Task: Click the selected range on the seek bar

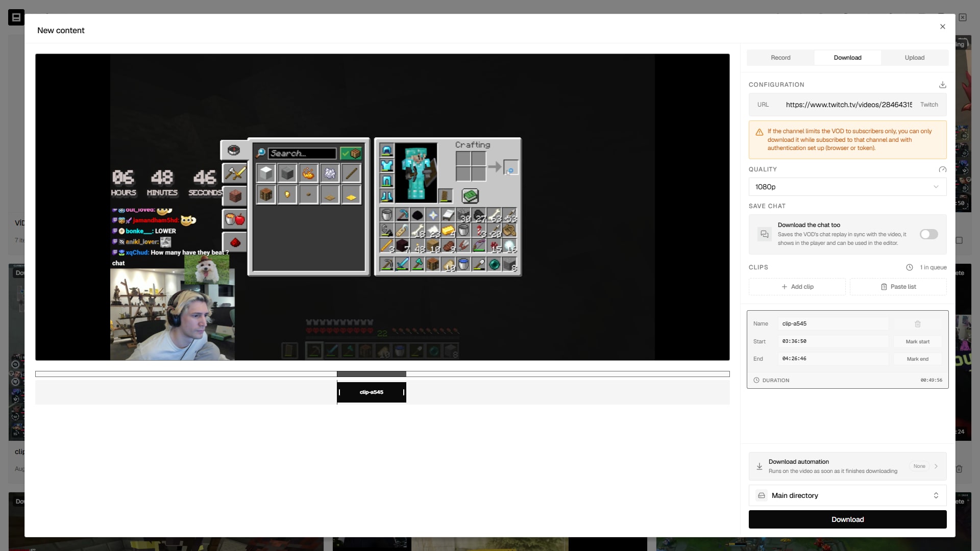Action: pyautogui.click(x=371, y=374)
